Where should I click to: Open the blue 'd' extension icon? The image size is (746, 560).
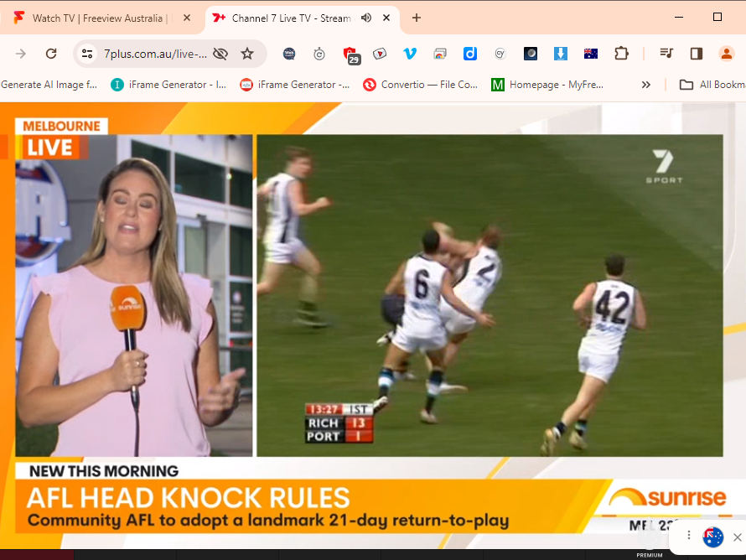tap(470, 54)
